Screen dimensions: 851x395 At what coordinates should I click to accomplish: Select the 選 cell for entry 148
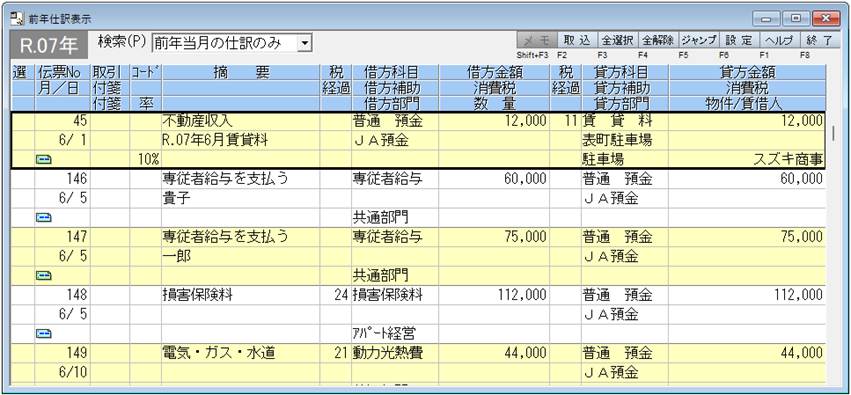pyautogui.click(x=23, y=295)
